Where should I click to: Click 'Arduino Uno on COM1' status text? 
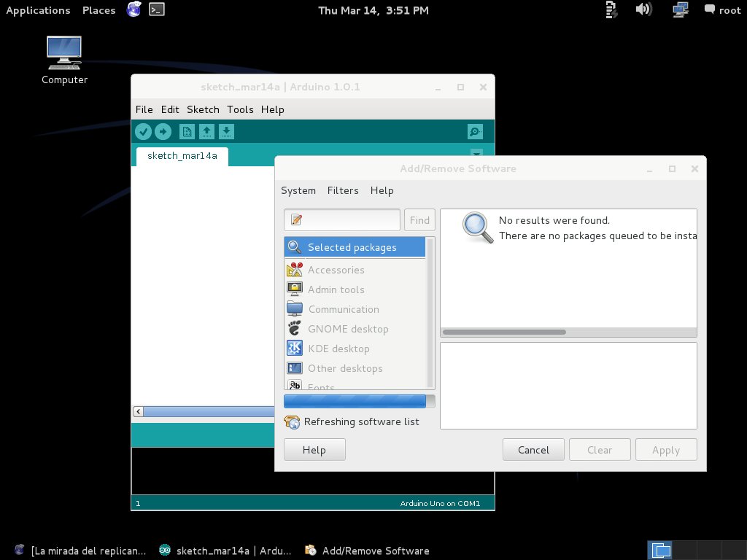pos(440,503)
